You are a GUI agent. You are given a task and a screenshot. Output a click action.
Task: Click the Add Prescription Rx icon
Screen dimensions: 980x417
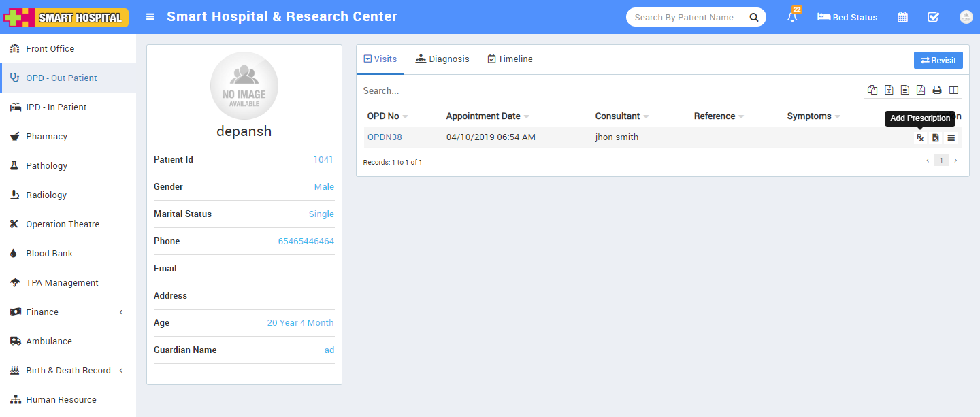point(920,138)
